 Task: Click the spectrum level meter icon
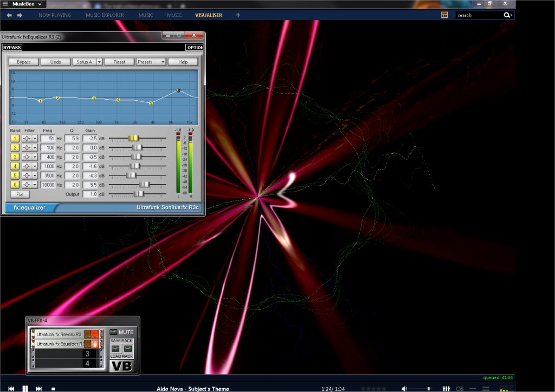(506, 388)
